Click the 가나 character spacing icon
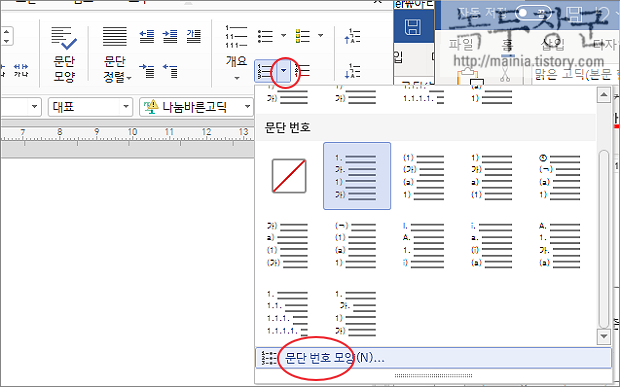 coord(21,70)
